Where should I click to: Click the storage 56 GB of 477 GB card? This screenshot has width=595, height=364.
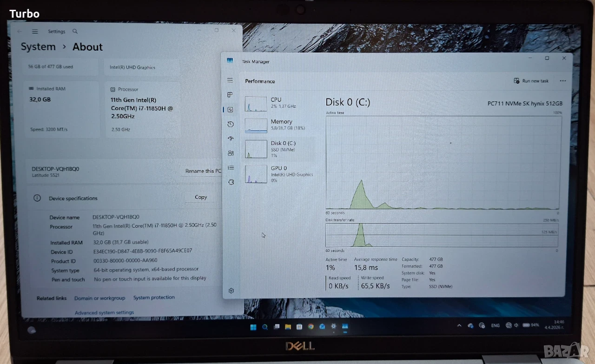(61, 67)
